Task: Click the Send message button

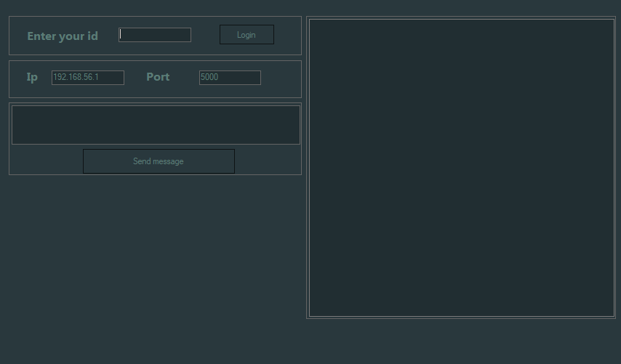Action: tap(159, 161)
